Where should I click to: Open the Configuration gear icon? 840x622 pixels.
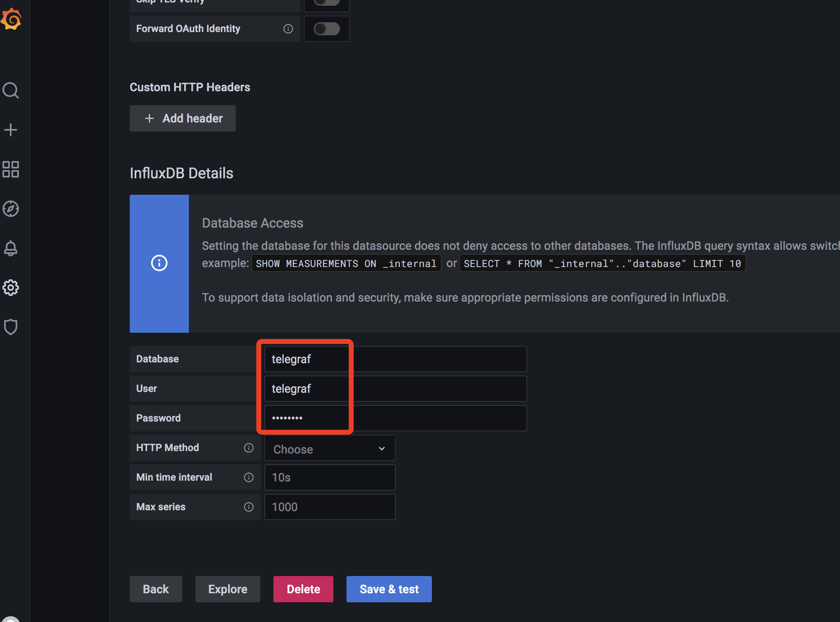(11, 288)
